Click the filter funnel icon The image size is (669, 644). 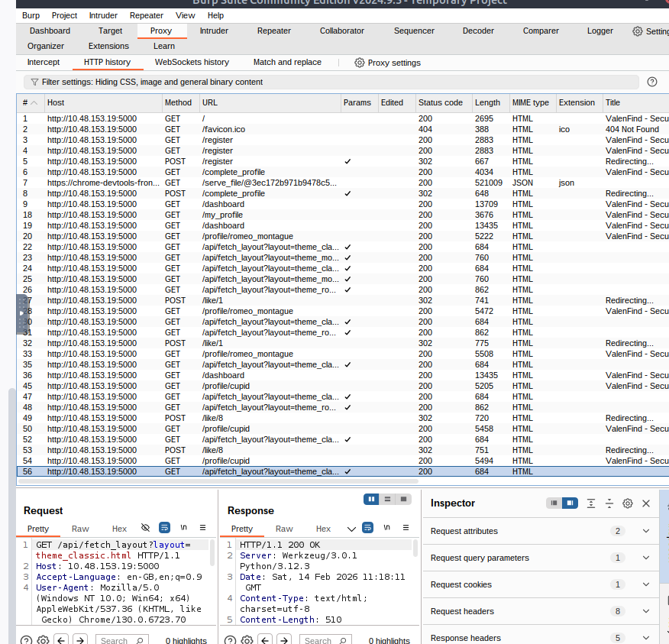pyautogui.click(x=34, y=82)
